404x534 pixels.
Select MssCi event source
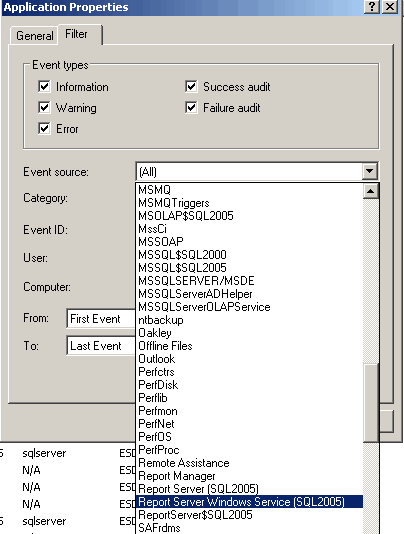250,229
